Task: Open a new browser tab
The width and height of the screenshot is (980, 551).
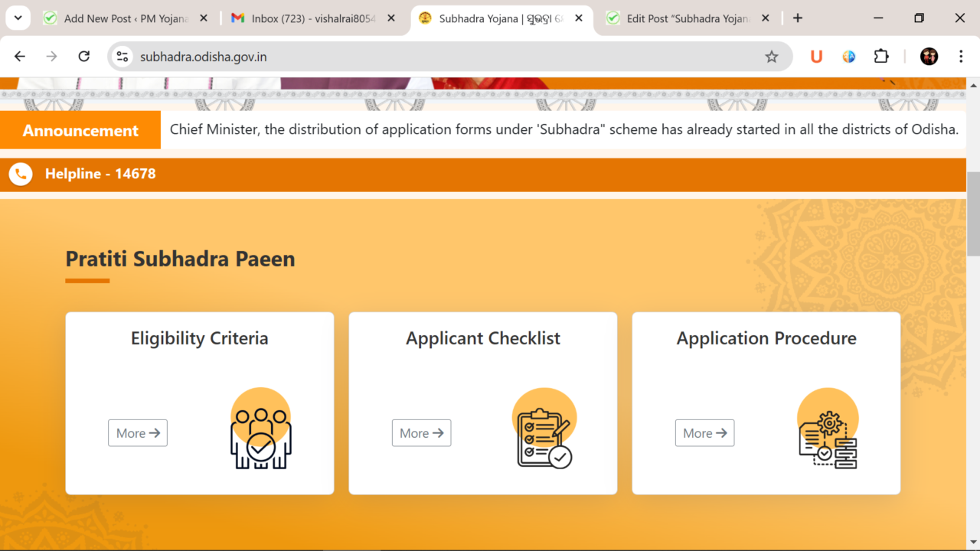Action: coord(798,18)
